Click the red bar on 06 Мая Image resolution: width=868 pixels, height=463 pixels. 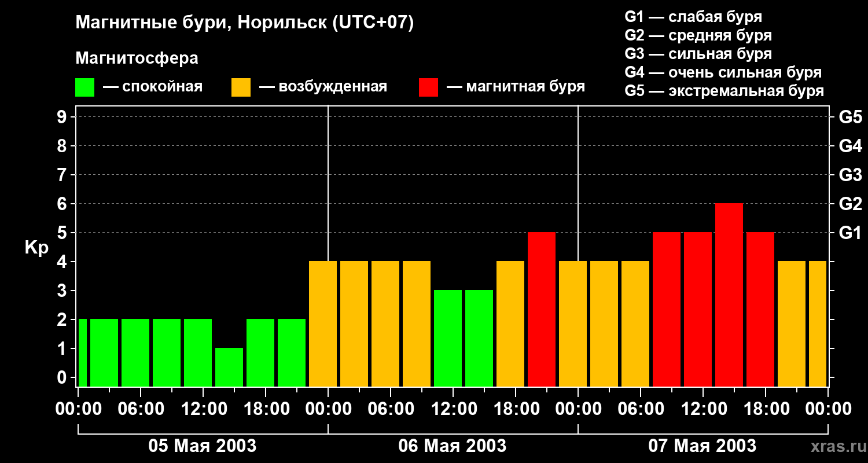tap(542, 309)
